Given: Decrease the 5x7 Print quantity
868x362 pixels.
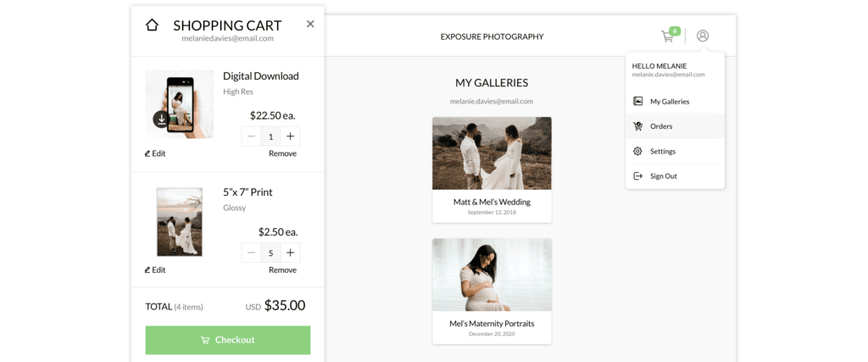Looking at the screenshot, I should click(251, 253).
